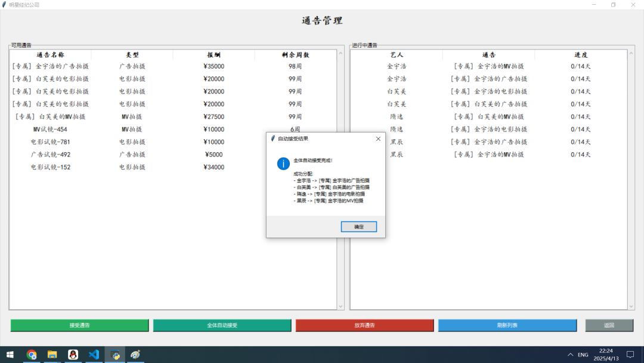
Task: Click '广告拍摄' type in 广告试镜-492 row
Action: [132, 155]
